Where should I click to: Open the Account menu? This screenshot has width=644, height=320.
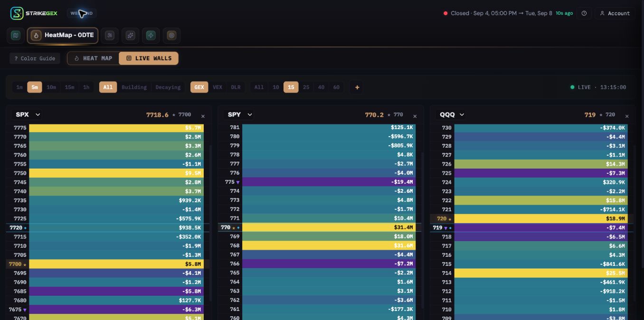click(615, 13)
